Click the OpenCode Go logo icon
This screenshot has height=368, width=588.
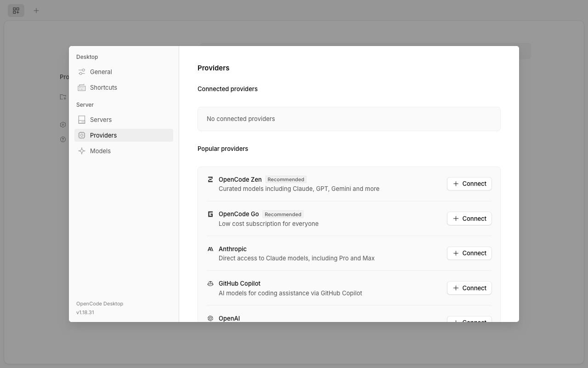[x=210, y=214]
